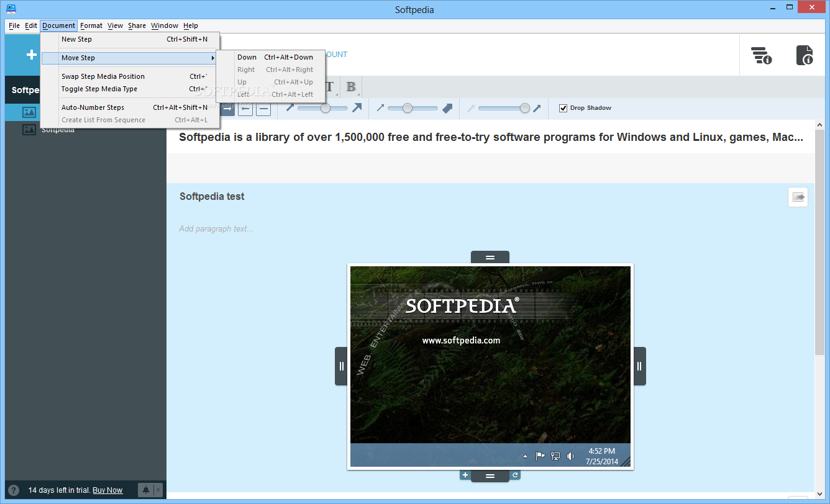Click the 14 days left in trial text

(59, 490)
